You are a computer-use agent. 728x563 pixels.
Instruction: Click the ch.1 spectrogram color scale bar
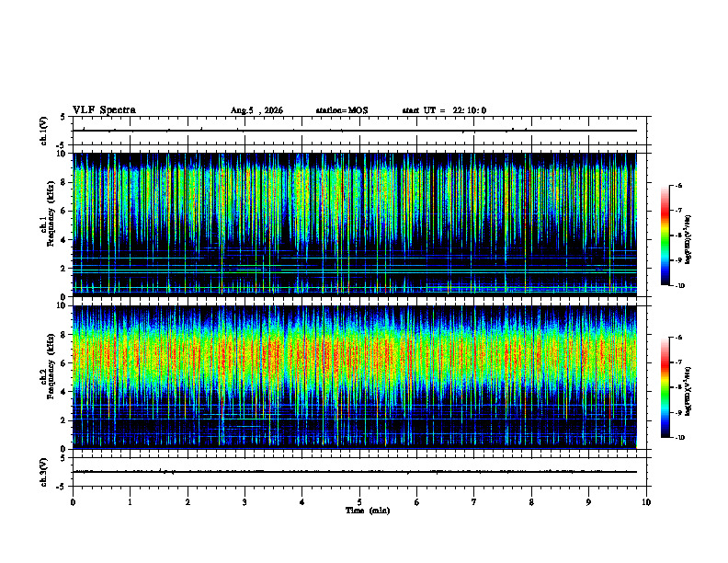coord(665,236)
